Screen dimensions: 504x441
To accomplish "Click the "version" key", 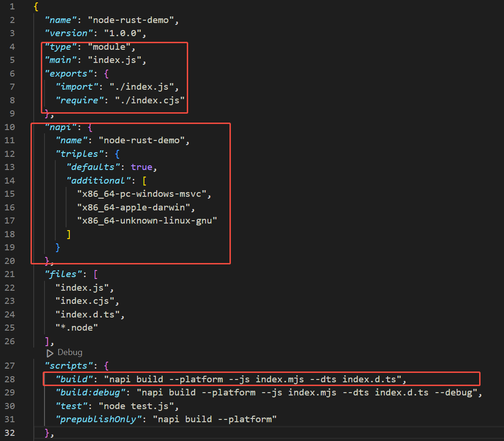I will pyautogui.click(x=69, y=33).
